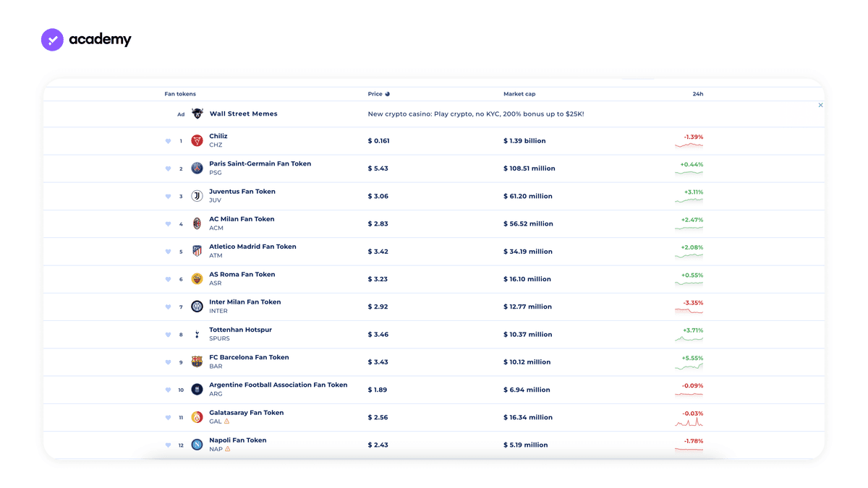Screen dimensions: 868x488
Task: Click the Chiliz CHZ token logo
Action: click(197, 141)
